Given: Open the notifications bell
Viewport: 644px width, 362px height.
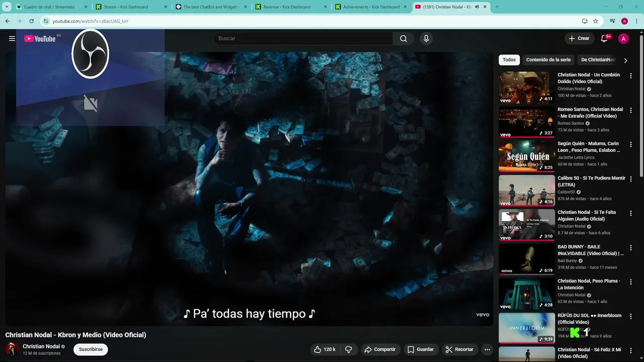Looking at the screenshot, I should point(605,39).
